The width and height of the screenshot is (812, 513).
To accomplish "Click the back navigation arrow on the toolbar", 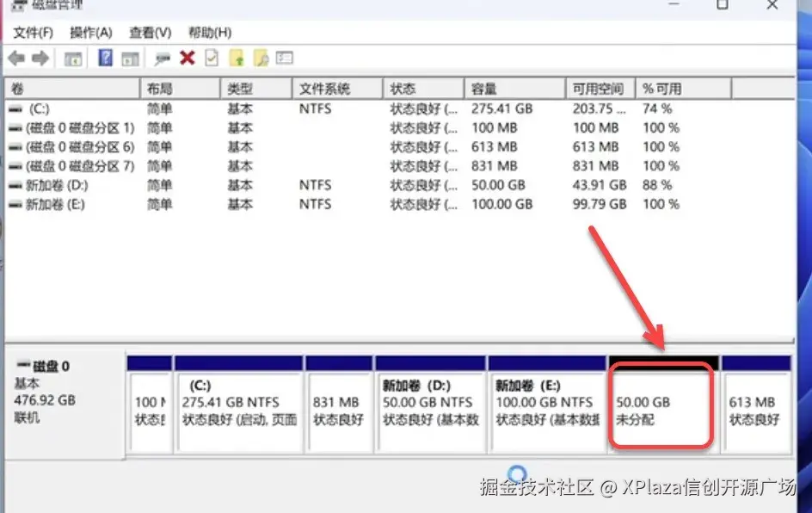I will coord(17,59).
